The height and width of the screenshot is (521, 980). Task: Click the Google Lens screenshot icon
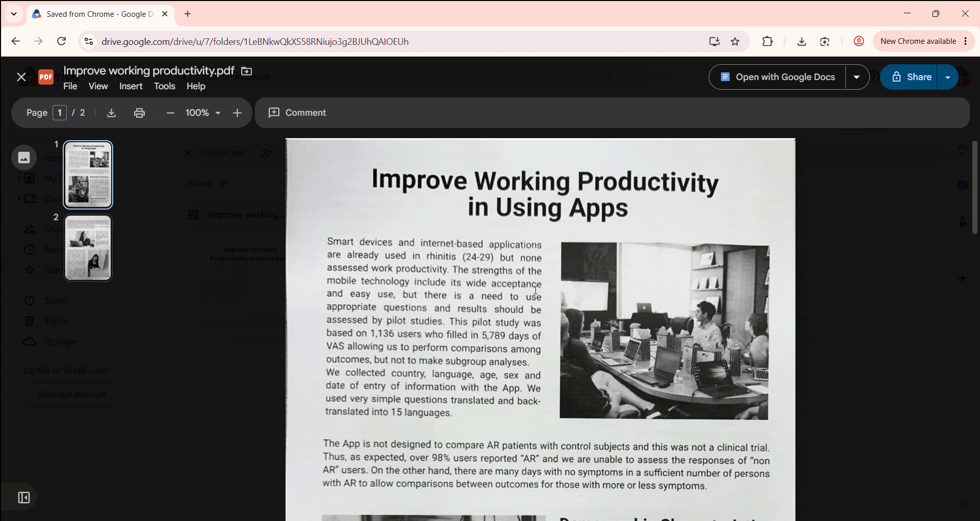(825, 41)
